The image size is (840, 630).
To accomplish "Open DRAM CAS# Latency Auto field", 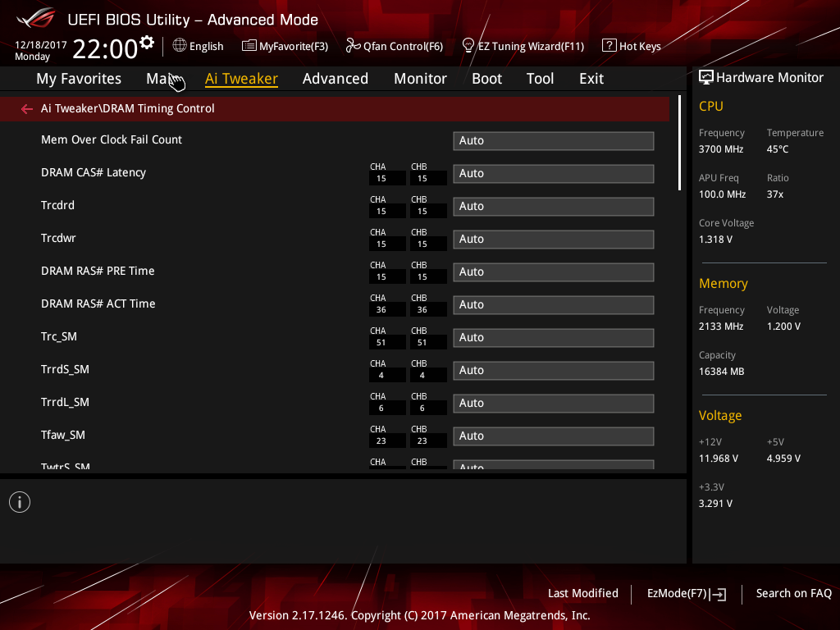I will pos(554,174).
